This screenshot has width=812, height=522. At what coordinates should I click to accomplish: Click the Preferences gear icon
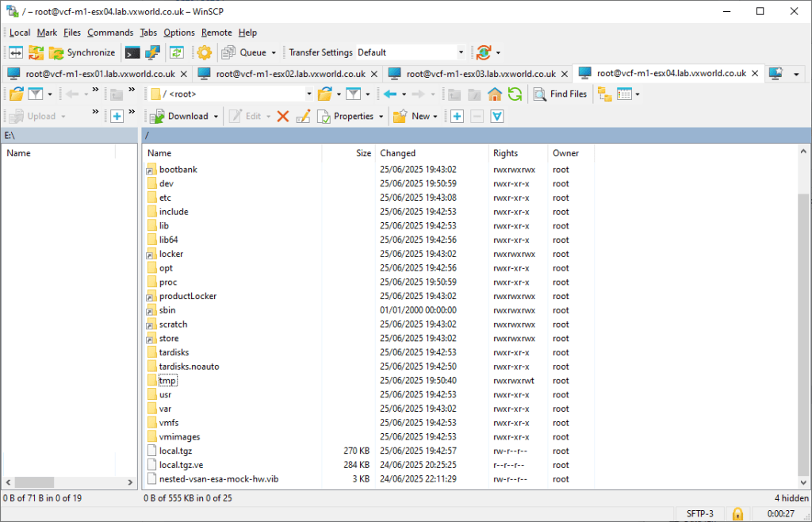pyautogui.click(x=205, y=52)
